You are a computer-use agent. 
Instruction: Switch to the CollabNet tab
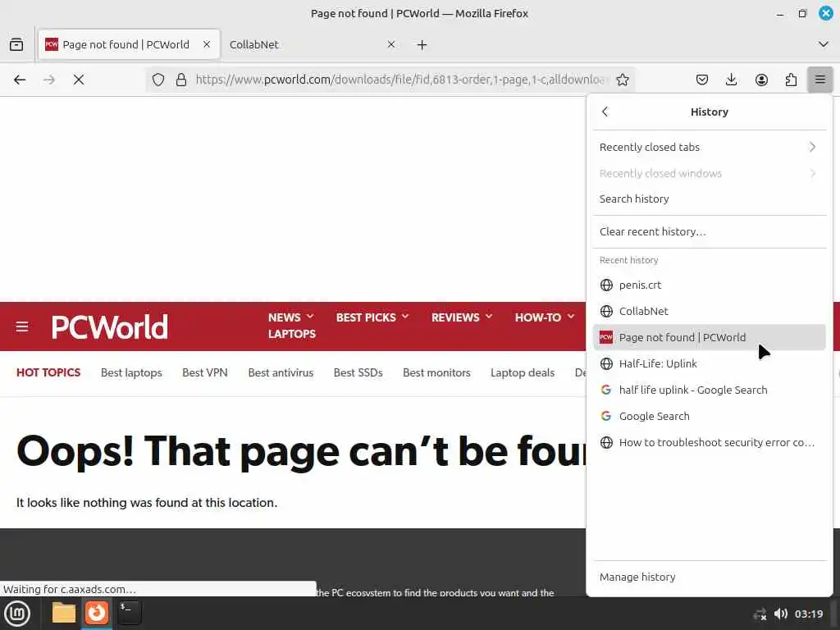(x=311, y=44)
